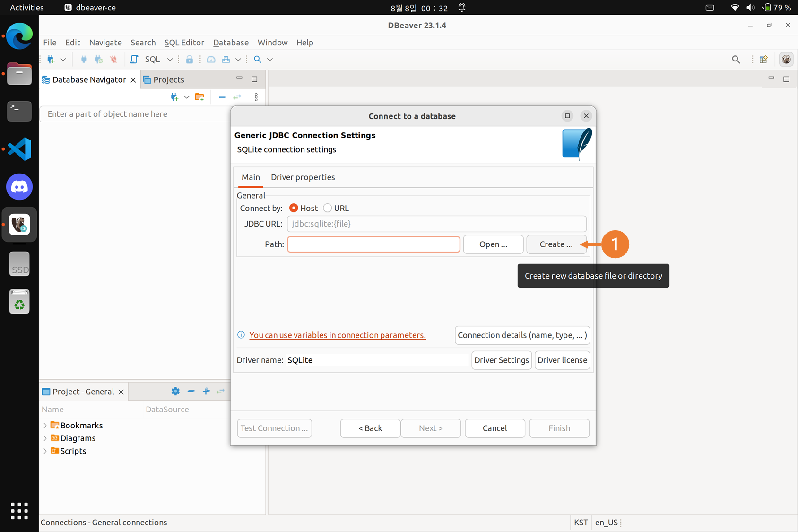Expand the Scripts tree node
The image size is (798, 532).
tap(45, 451)
